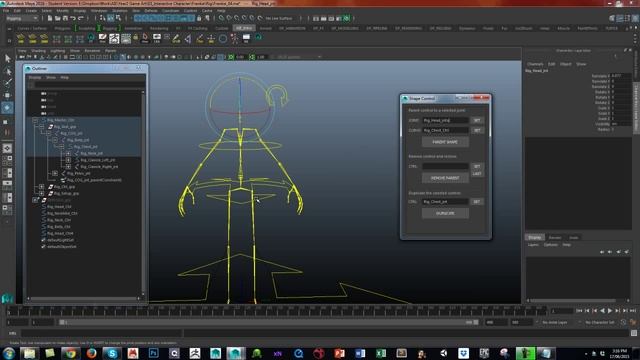Expand the Rig_Clavicle_Left_jnt node
This screenshot has width=640, height=360.
68,160
